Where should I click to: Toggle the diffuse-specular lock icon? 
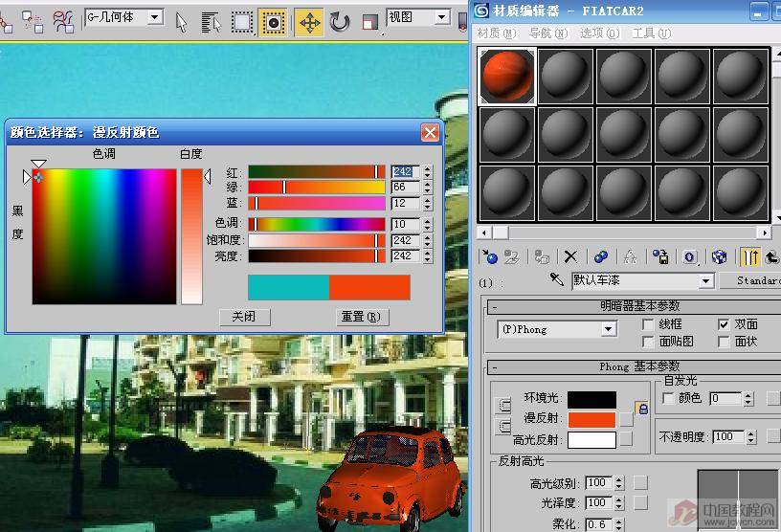pos(643,409)
